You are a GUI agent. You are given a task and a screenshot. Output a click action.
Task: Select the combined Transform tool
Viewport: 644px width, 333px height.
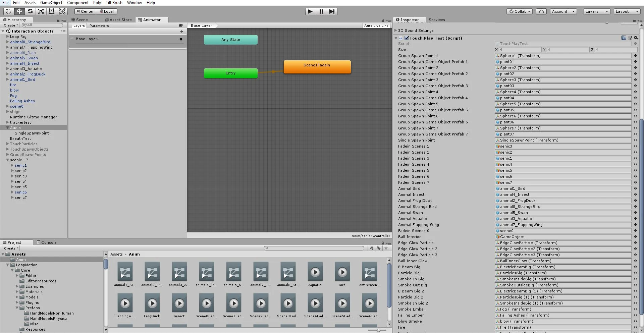(62, 11)
